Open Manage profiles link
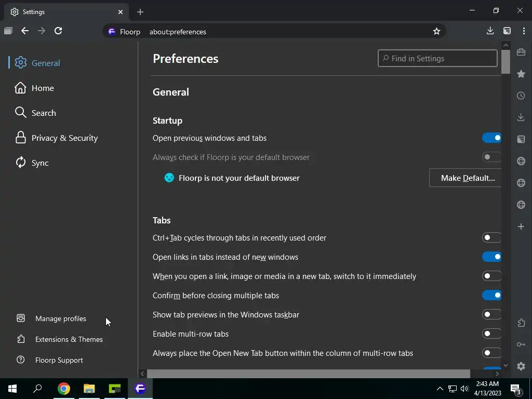Image resolution: width=532 pixels, height=399 pixels. coord(51,318)
